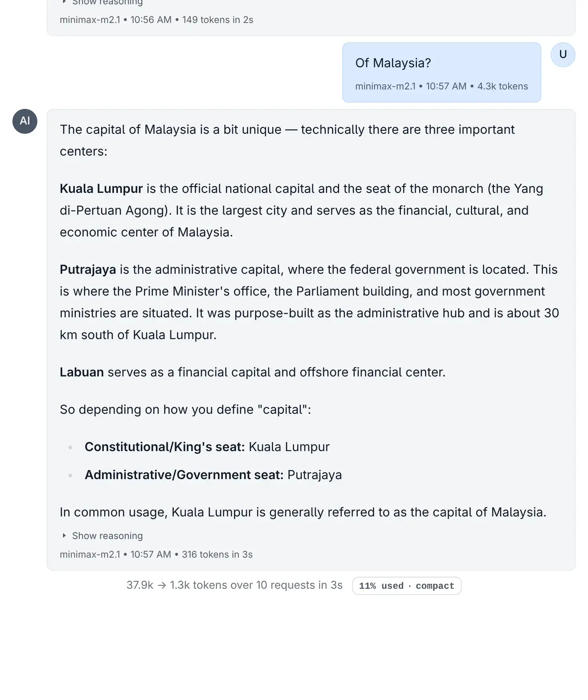This screenshot has height=700, width=588.
Task: Click the '149 tokens in 2s' metadata line
Action: click(x=217, y=20)
